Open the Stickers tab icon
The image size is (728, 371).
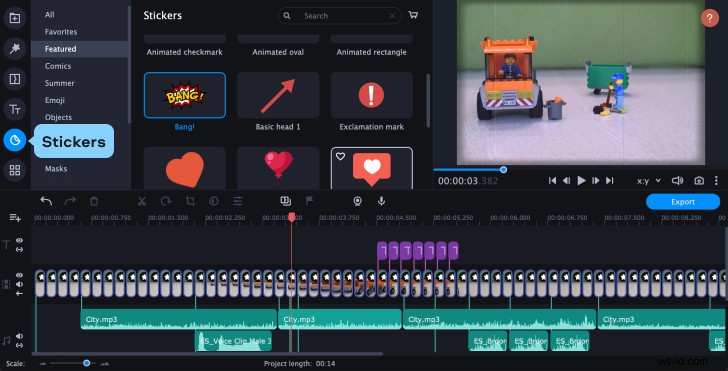click(15, 140)
